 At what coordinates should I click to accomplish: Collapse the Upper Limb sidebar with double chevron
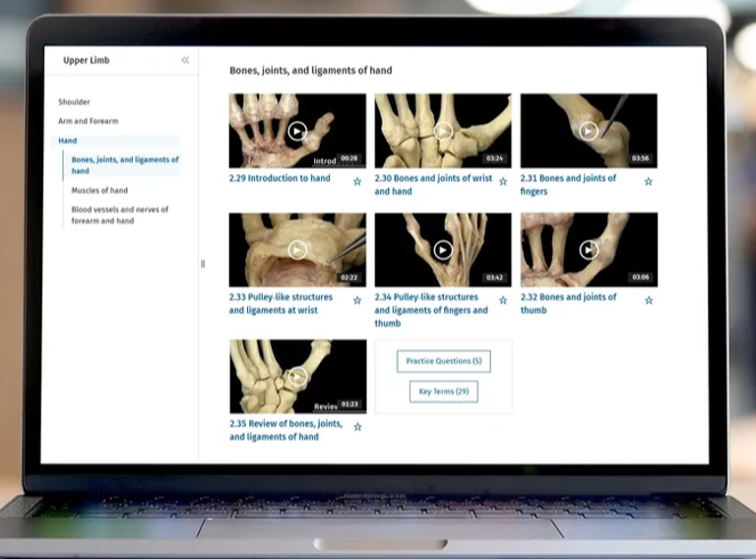pos(185,60)
